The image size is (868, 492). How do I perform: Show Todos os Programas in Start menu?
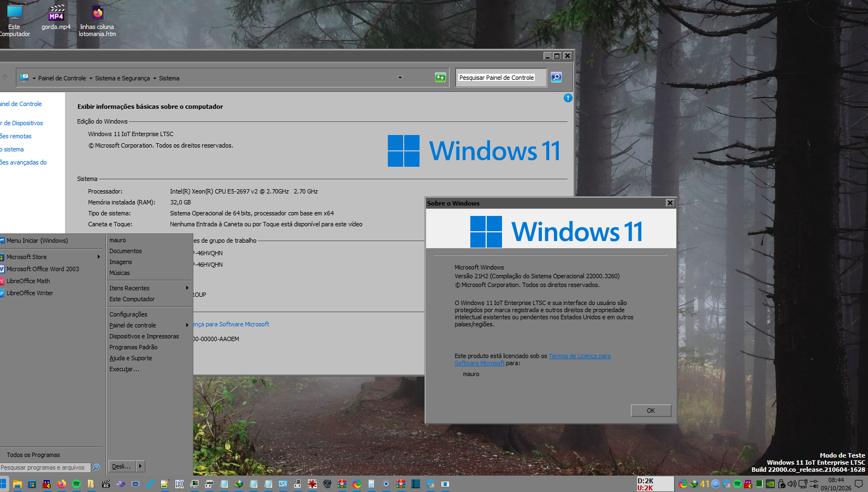(33, 455)
